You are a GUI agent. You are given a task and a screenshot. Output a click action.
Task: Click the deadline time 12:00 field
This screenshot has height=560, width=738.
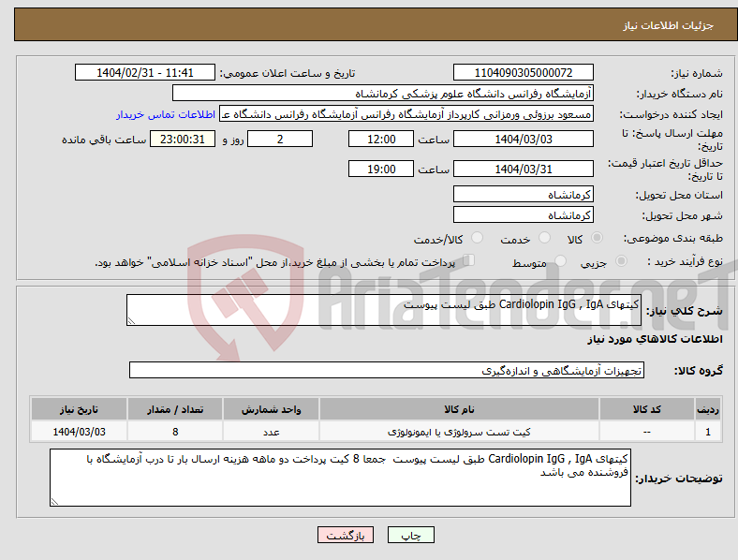(381, 139)
